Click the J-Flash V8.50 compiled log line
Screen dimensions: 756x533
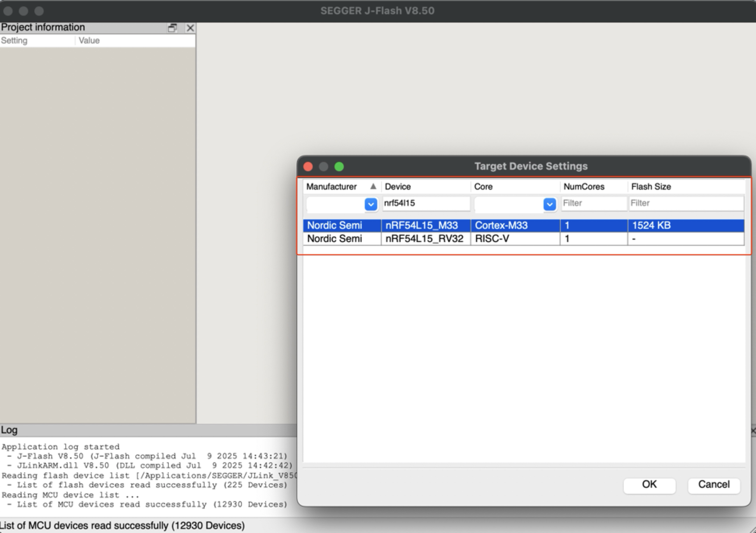(147, 456)
